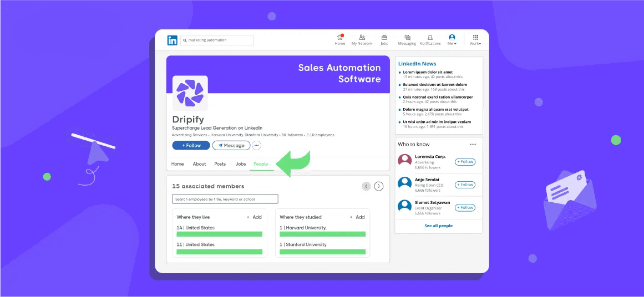Screen dimensions: 644x297
Task: Open news item Euismod tincidunt ut laoreet dolore
Action: 434,85
